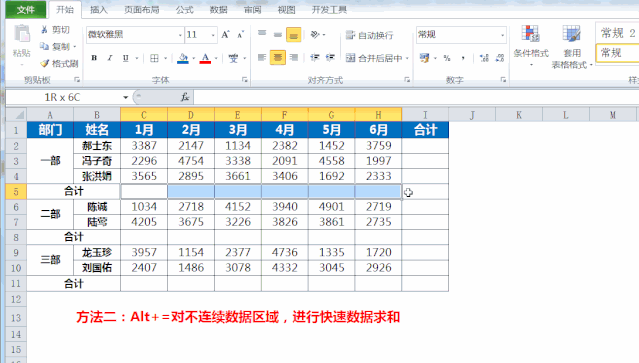Click the Copy (复制) icon
This screenshot has height=363, width=639.
[44, 46]
